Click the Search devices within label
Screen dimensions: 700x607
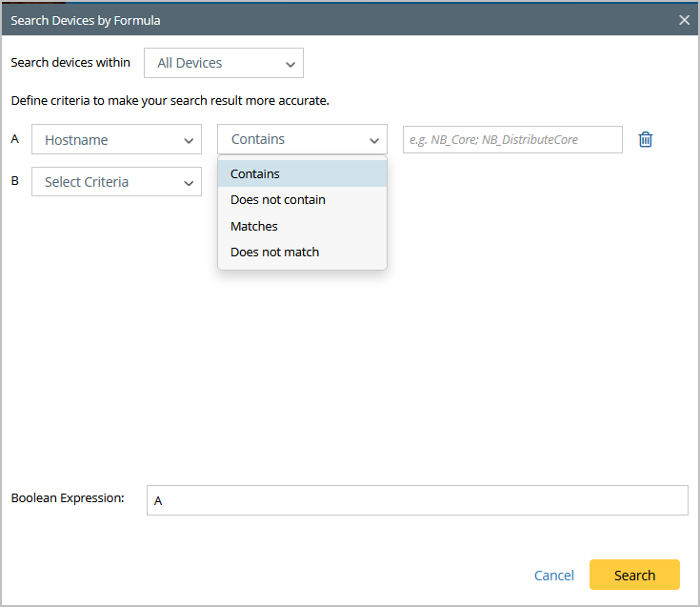[70, 63]
